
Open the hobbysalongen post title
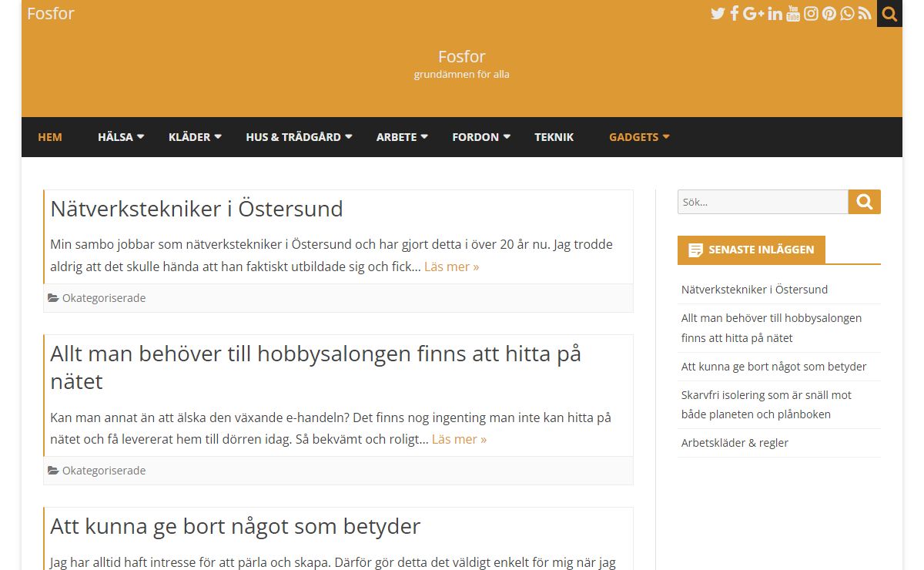pos(316,367)
